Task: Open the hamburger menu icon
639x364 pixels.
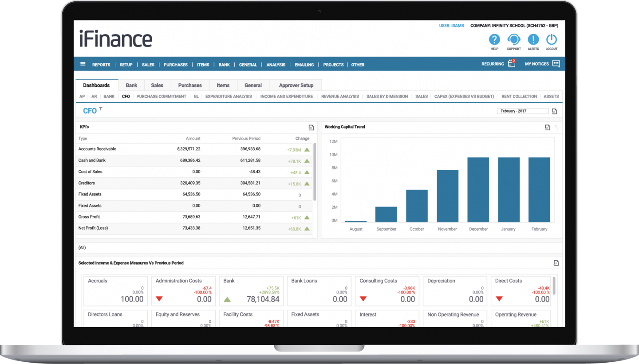Action: (83, 64)
